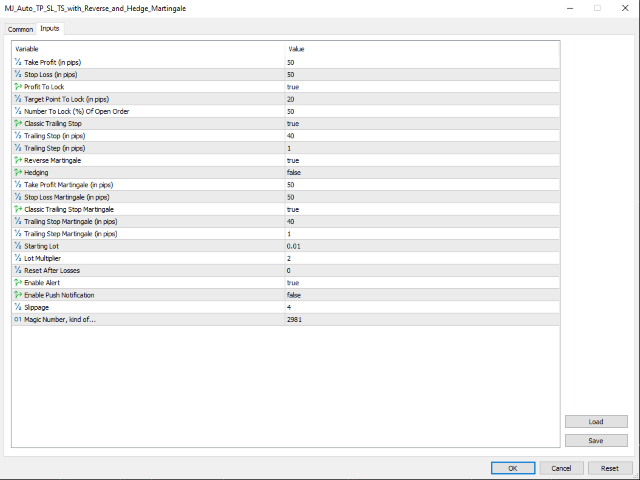Click the icon beside Target Point To Lock
640x480 pixels.
pos(18,99)
